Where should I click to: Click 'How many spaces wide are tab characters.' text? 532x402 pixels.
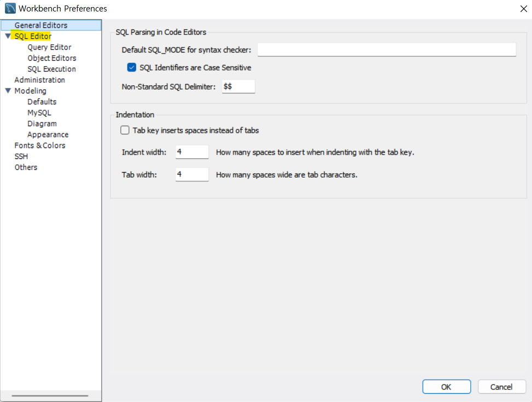[287, 175]
